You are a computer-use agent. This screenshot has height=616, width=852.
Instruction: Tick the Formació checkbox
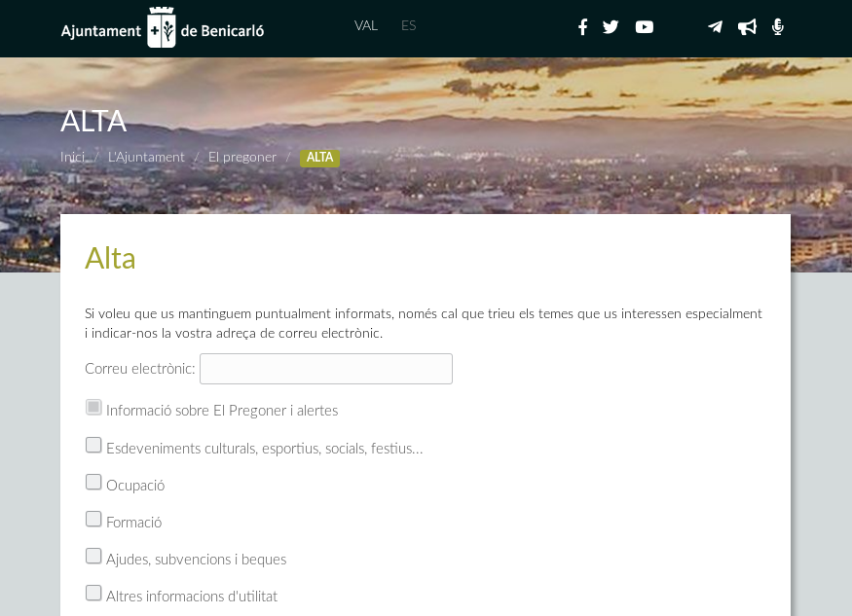click(x=93, y=519)
